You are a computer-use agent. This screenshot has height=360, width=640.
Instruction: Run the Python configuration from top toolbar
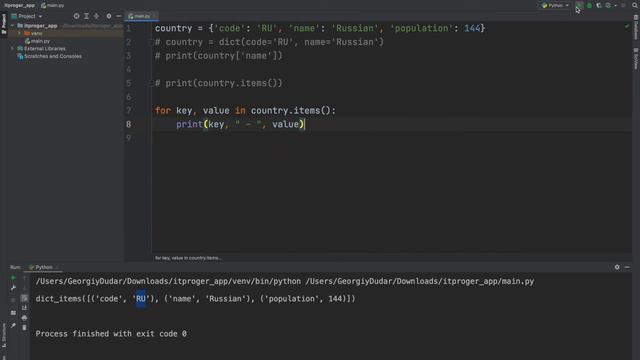coord(579,5)
